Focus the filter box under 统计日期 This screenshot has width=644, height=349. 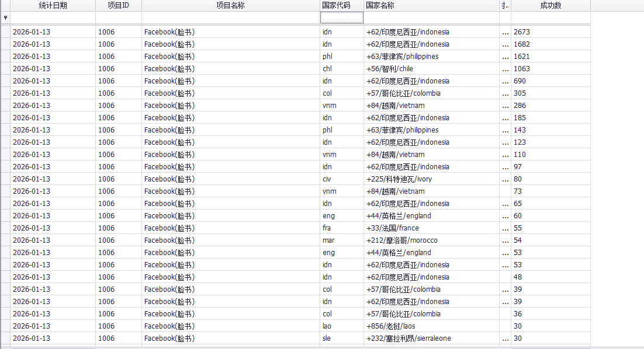click(x=53, y=18)
